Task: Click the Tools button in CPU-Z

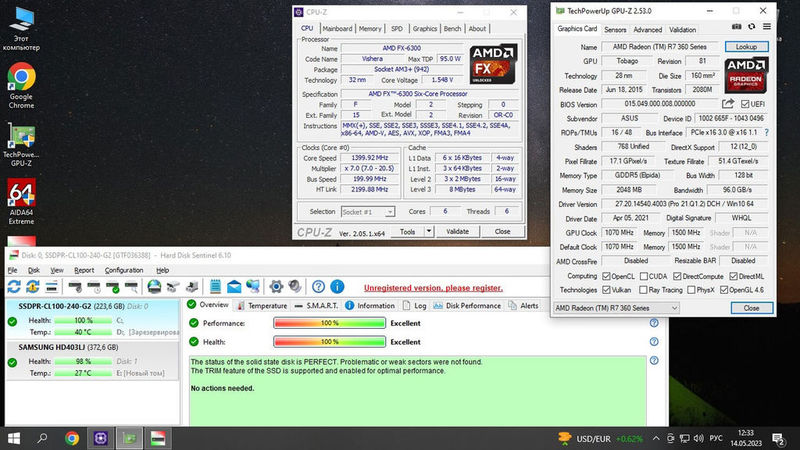Action: coord(408,232)
